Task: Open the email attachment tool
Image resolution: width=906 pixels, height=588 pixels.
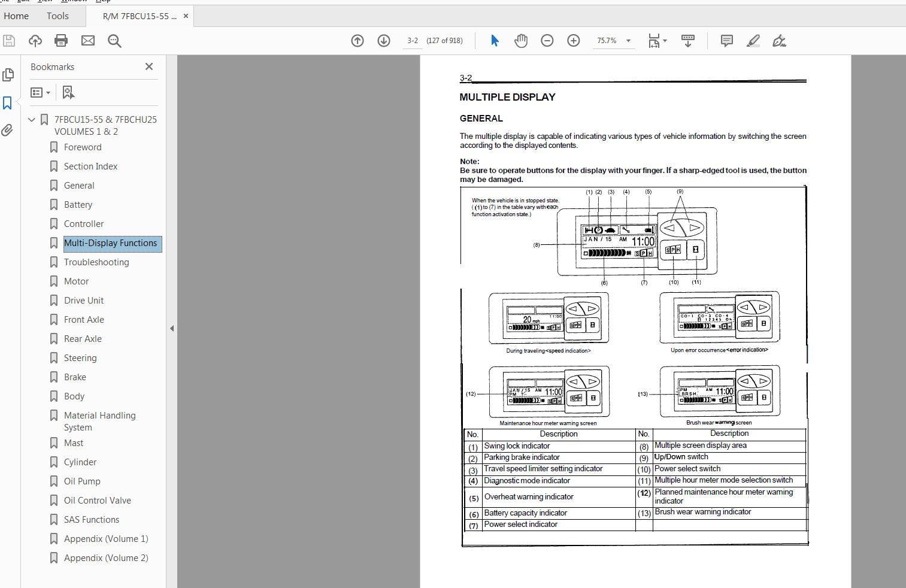Action: click(x=87, y=41)
